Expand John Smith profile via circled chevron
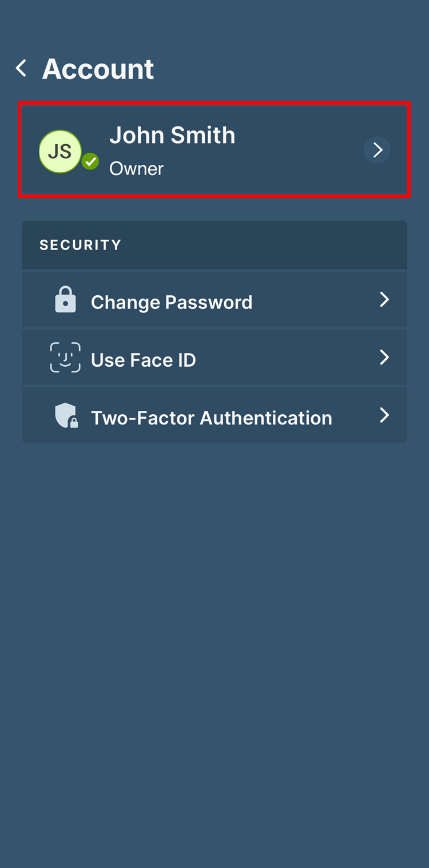 coord(377,150)
